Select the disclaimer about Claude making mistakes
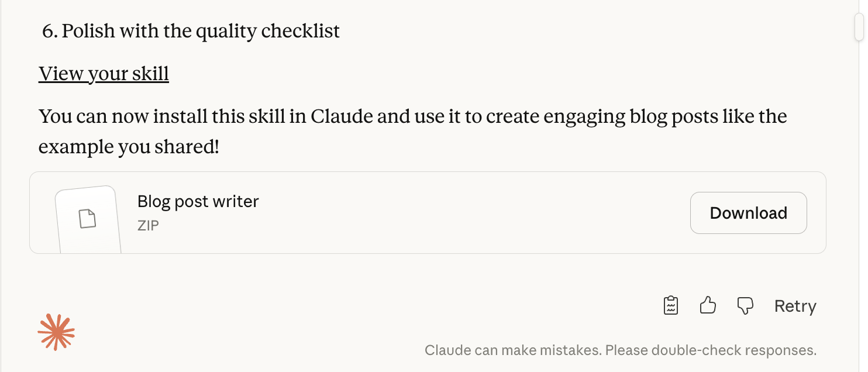The width and height of the screenshot is (868, 372). 620,350
